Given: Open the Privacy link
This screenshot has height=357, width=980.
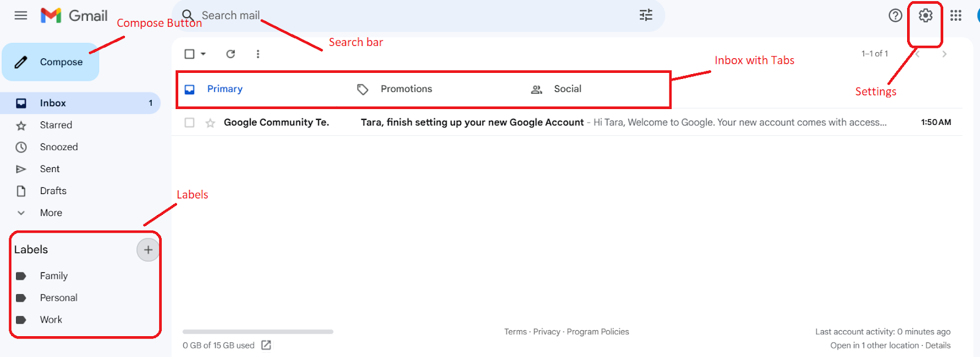Looking at the screenshot, I should (x=546, y=332).
